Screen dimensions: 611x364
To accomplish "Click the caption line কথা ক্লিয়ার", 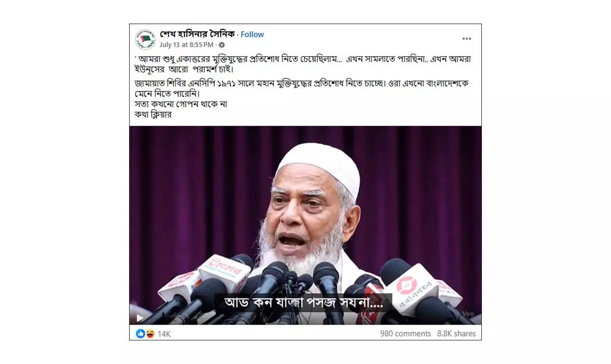I will (x=153, y=115).
